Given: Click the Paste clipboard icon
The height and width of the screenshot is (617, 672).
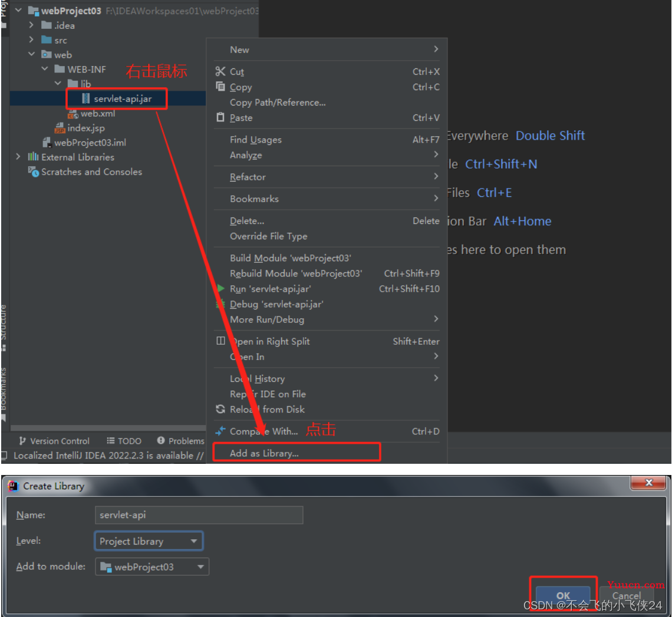Looking at the screenshot, I should point(220,117).
